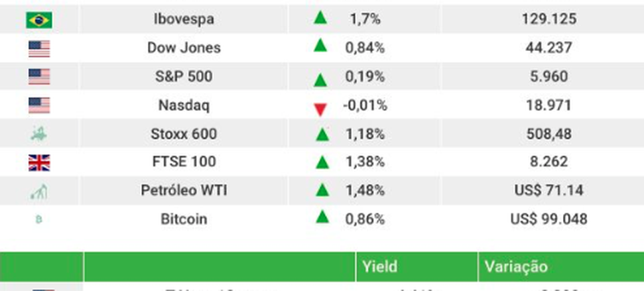644x291 pixels.
Task: Select the Ibovespa index name
Action: [183, 19]
